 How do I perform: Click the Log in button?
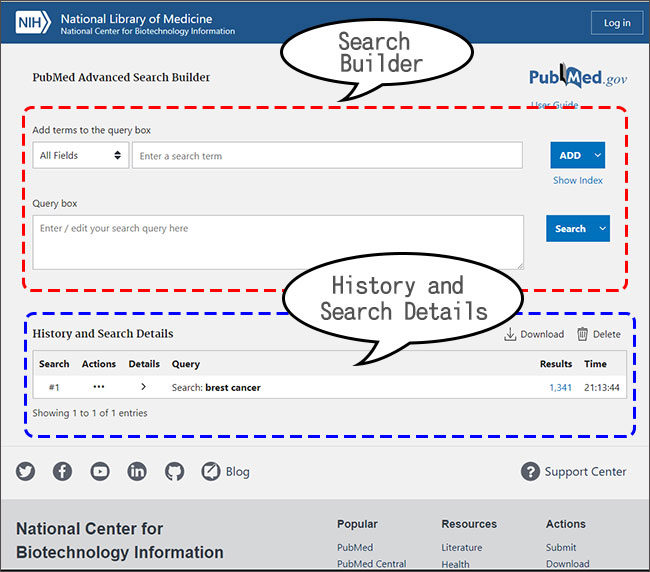tap(617, 23)
